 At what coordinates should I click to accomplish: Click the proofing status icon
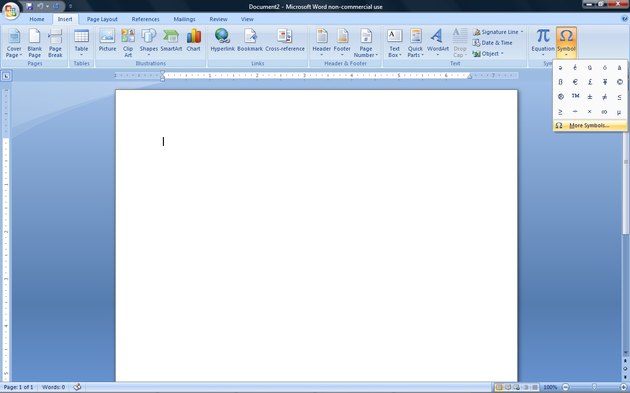77,387
